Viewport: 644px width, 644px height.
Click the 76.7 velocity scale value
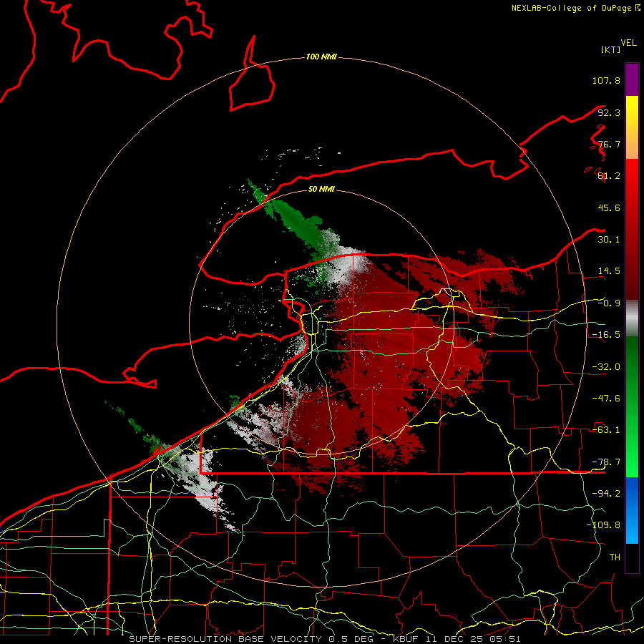[x=609, y=144]
